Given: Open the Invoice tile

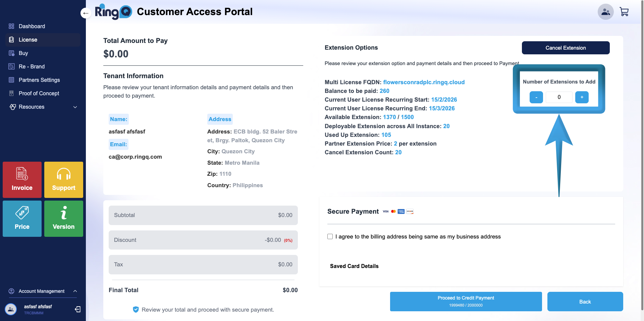Looking at the screenshot, I should click(x=22, y=180).
